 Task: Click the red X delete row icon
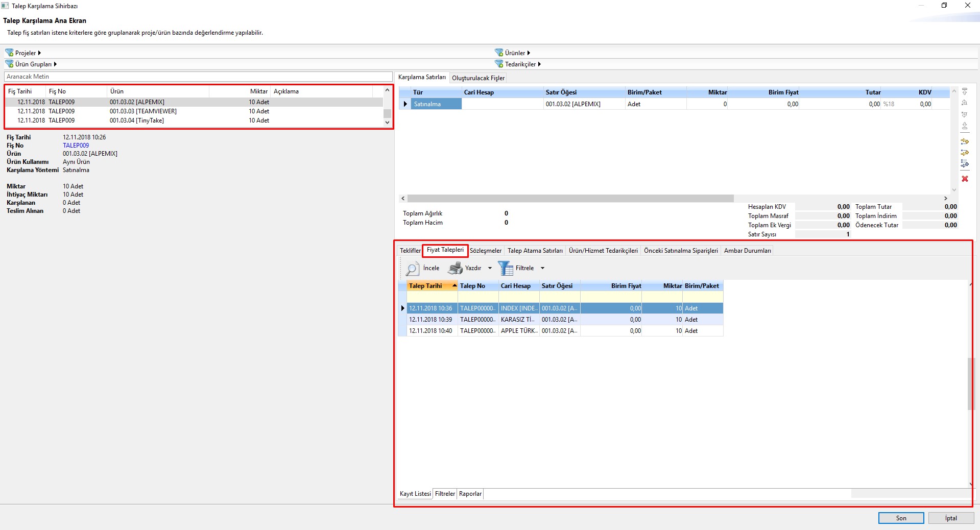pos(965,179)
